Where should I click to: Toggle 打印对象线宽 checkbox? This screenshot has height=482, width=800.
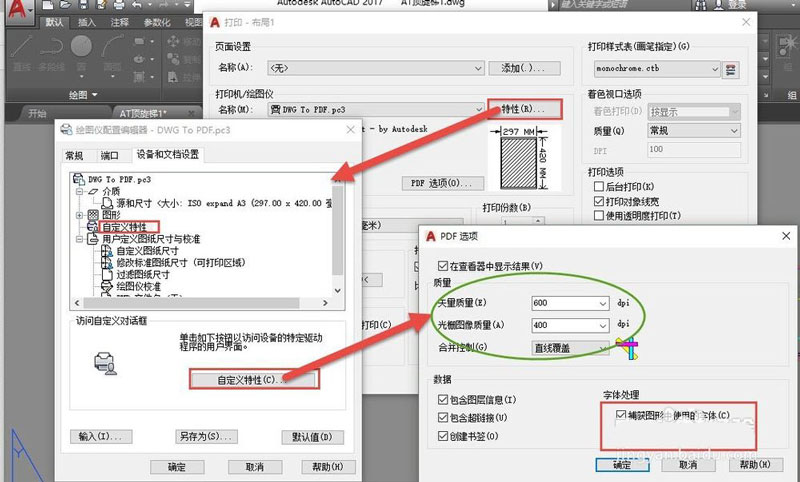click(599, 201)
